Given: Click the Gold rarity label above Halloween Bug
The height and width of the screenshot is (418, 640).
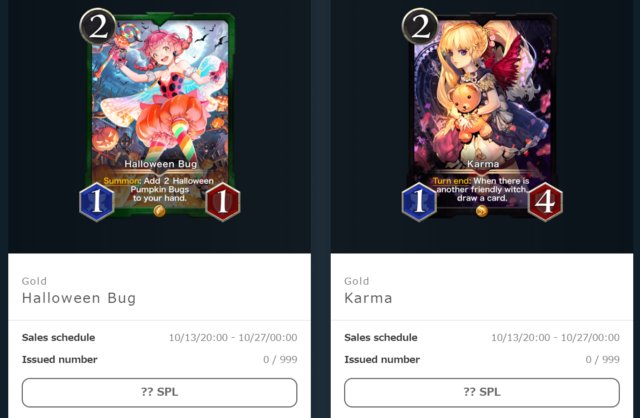Looking at the screenshot, I should (x=34, y=281).
